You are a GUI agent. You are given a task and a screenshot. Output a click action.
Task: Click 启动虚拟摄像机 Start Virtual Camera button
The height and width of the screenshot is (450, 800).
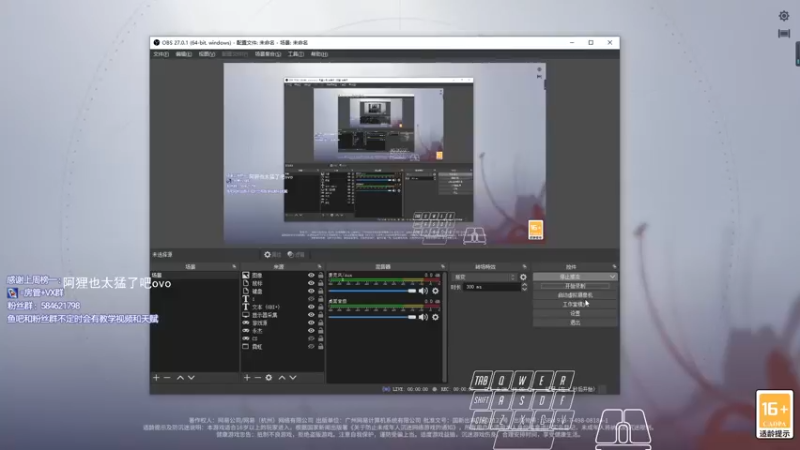pos(575,295)
